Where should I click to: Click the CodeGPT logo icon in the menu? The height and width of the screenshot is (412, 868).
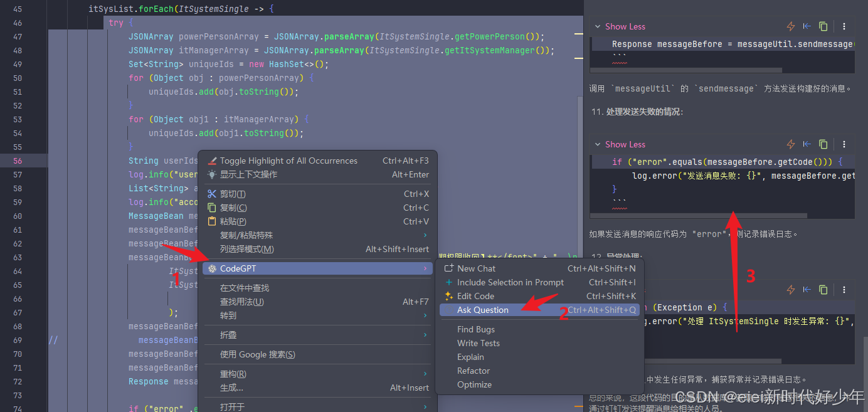[x=212, y=268]
